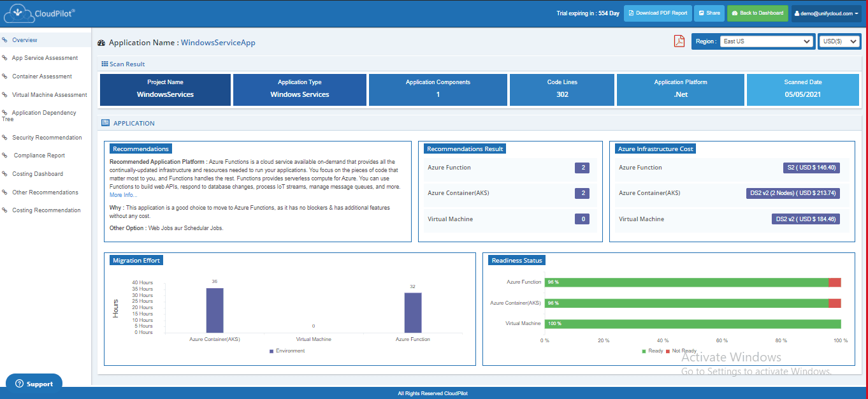Screen dimensions: 868x399
Task: Click the link icon beside Overview
Action: [x=4, y=40]
